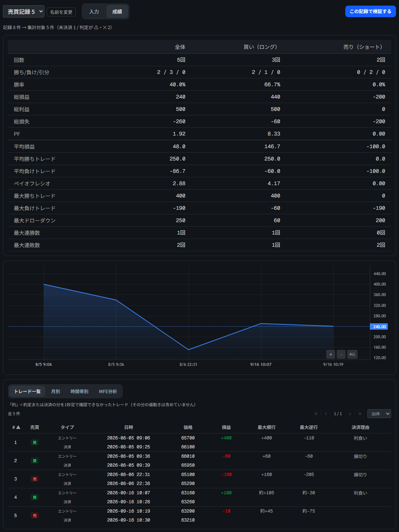Click the 66.7% long win rate value
This screenshot has width=399, height=532.
click(272, 85)
